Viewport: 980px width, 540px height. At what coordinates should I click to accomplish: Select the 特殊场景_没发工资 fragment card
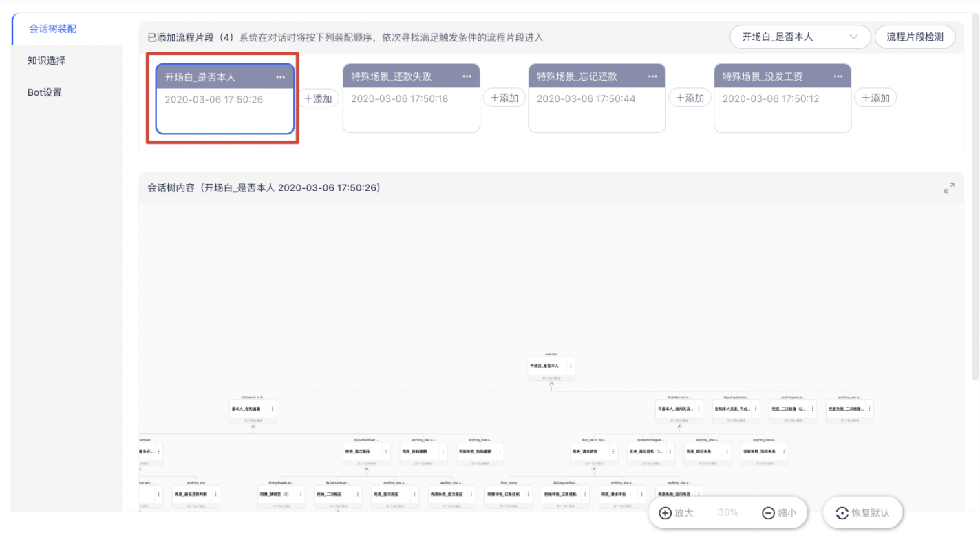pos(782,98)
